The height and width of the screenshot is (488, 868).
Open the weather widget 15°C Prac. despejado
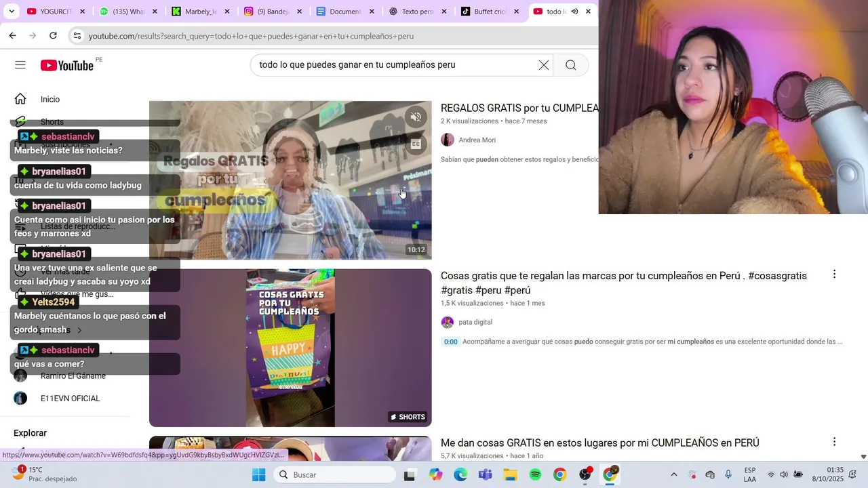44,474
